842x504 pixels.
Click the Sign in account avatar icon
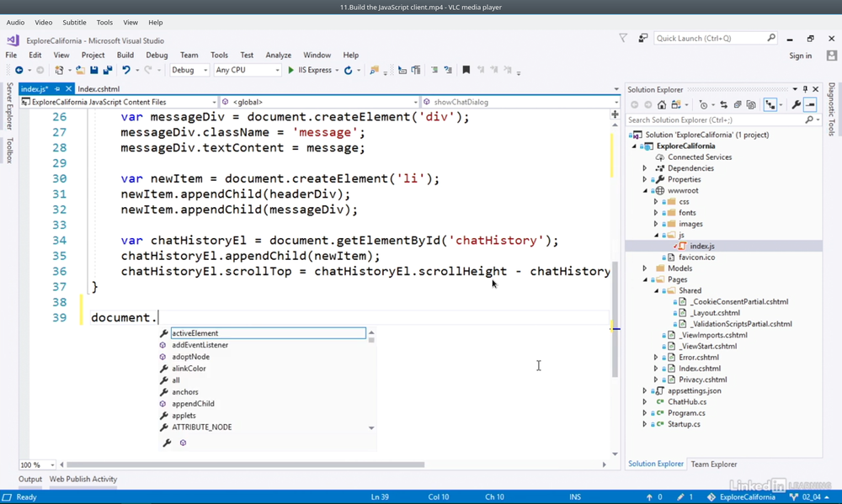point(832,56)
